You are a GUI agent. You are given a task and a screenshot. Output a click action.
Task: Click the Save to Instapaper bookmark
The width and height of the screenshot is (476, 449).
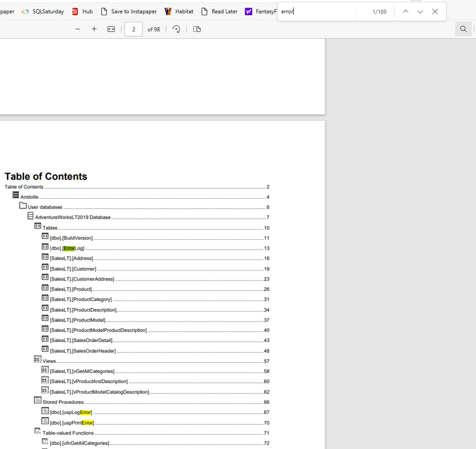128,12
